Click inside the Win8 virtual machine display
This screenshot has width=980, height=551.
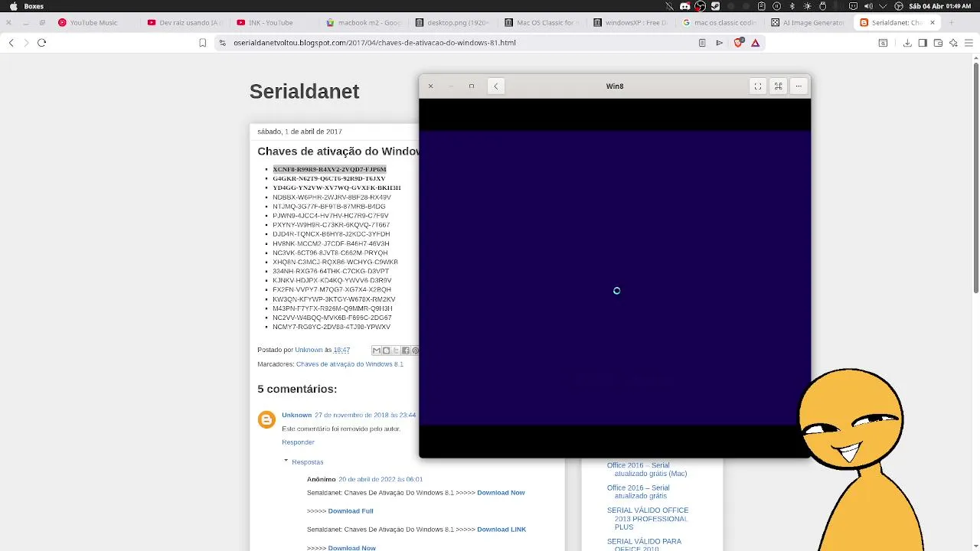615,278
